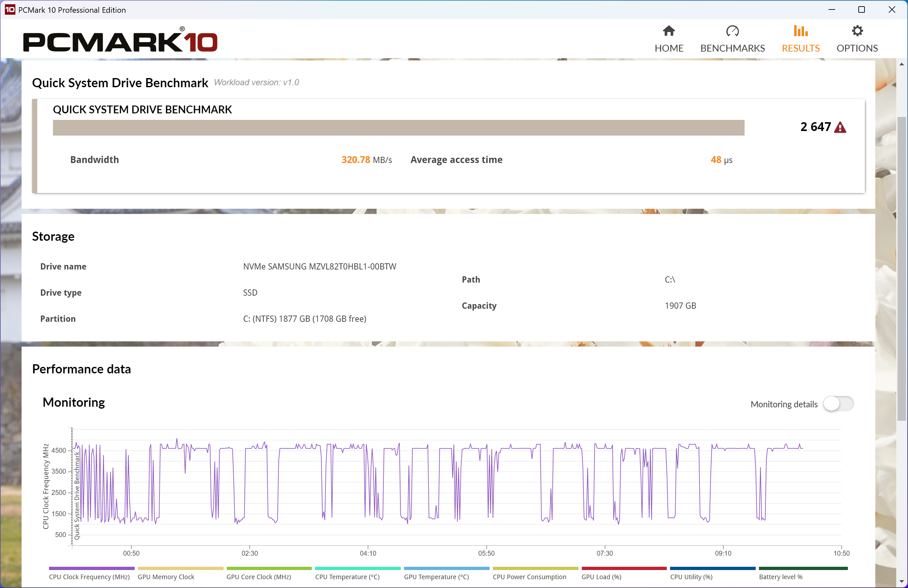Click the Bandwidth value 320.78 MB/s
Image resolution: width=908 pixels, height=588 pixels.
[x=366, y=160]
